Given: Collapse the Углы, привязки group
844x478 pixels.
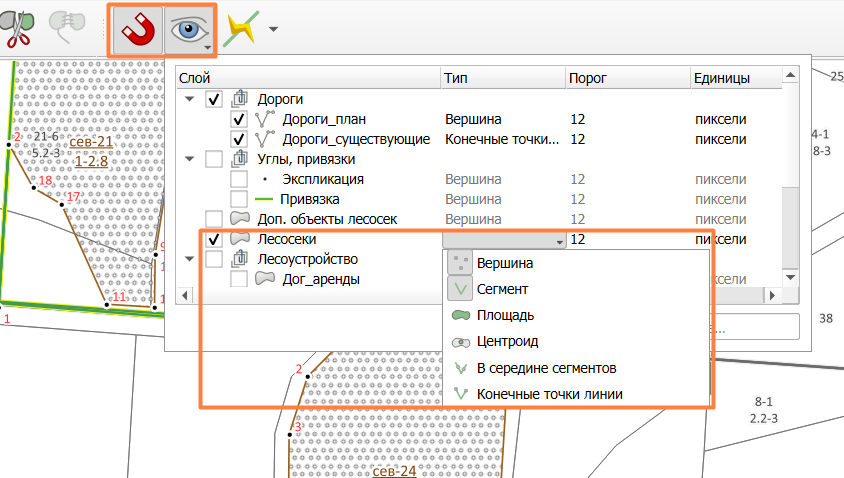Looking at the screenshot, I should tap(189, 159).
